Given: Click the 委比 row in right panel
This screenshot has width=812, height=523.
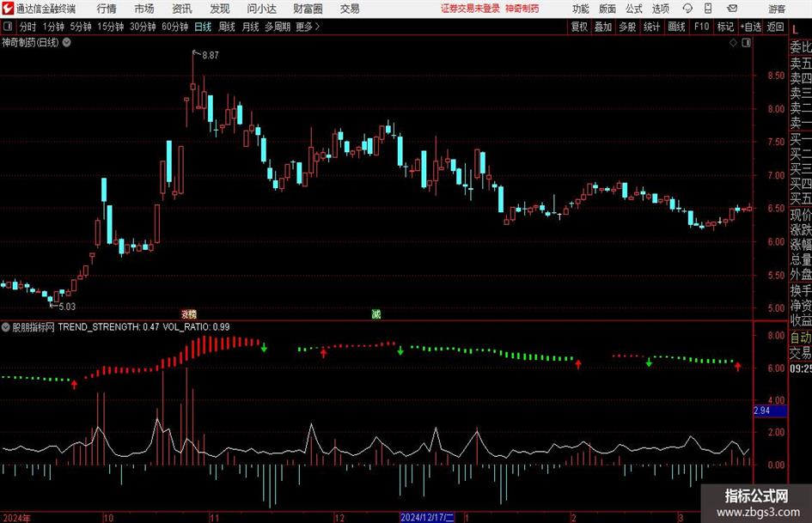Looking at the screenshot, I should click(x=801, y=47).
